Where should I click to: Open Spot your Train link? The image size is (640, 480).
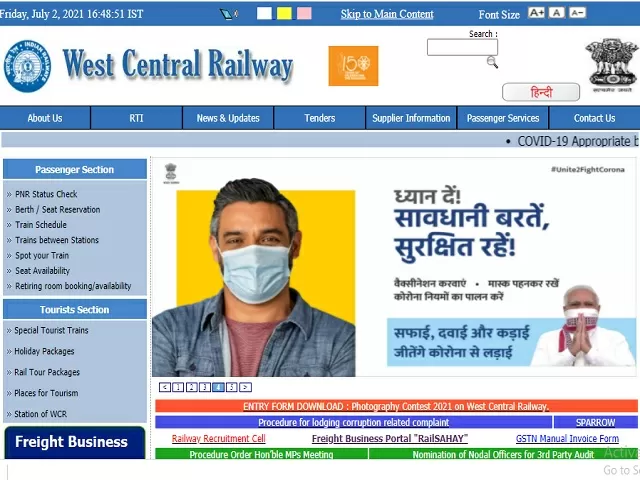click(42, 256)
